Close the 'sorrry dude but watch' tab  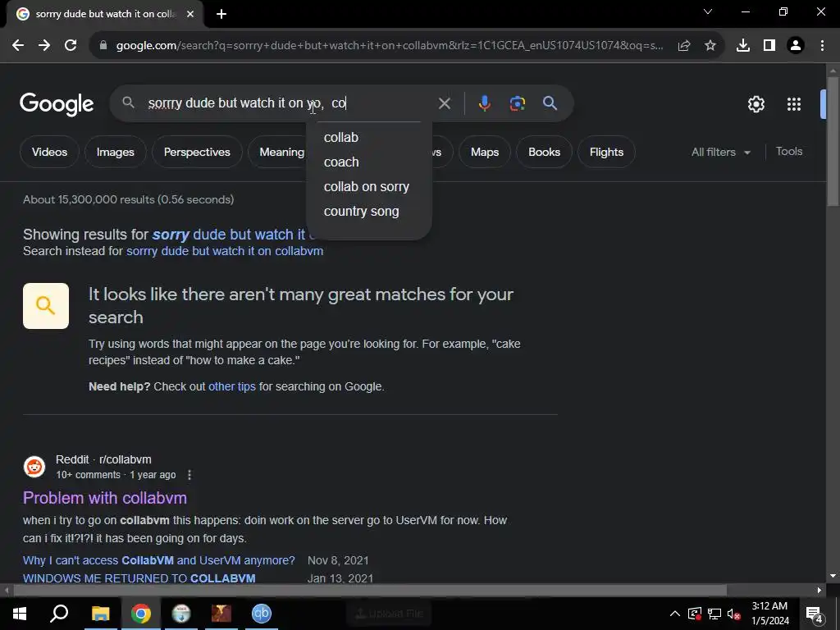click(190, 14)
